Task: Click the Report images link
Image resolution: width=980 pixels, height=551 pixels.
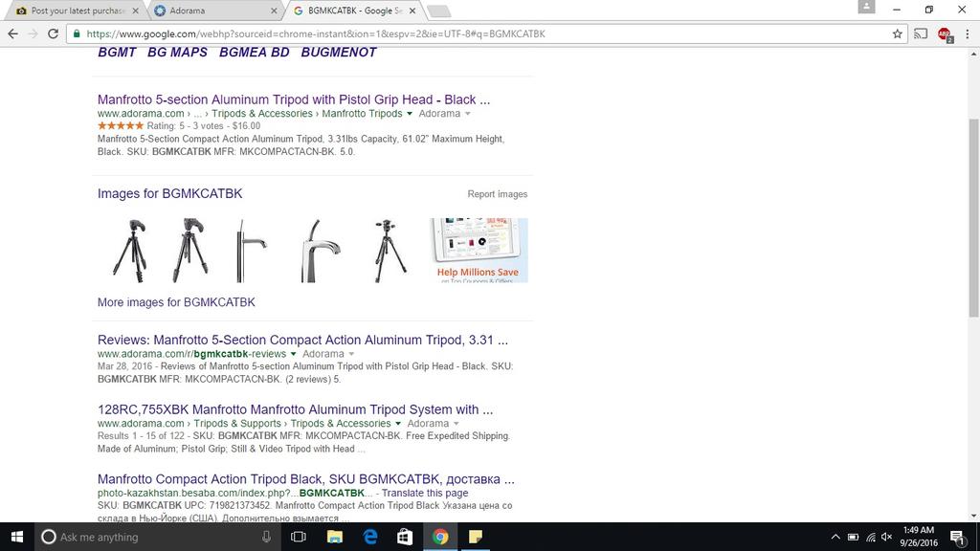Action: click(497, 194)
